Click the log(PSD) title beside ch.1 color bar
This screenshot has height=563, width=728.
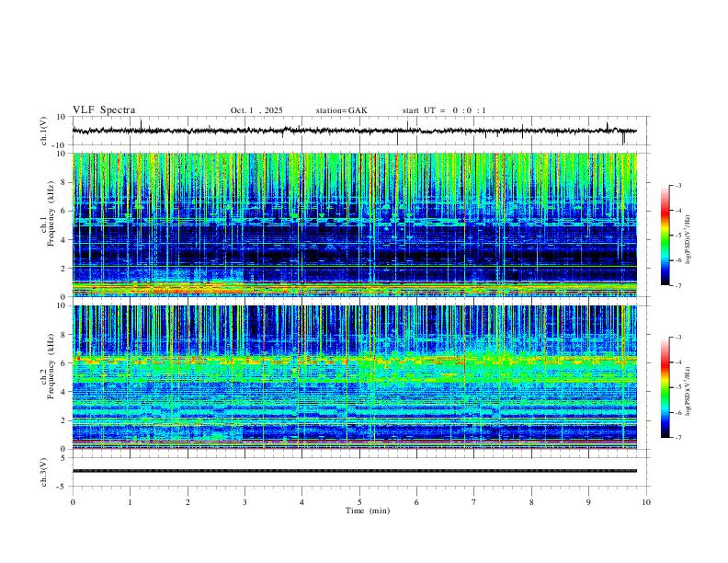pos(688,239)
